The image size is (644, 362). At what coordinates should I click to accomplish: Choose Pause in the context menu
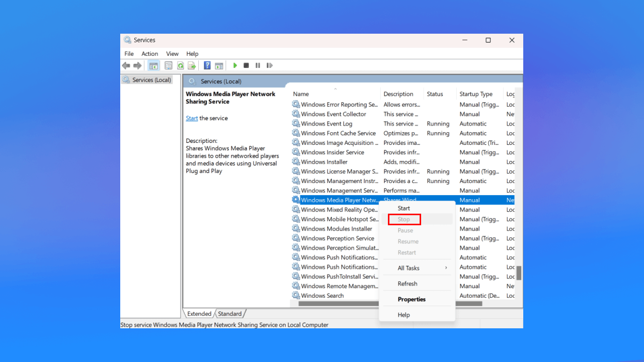[x=417, y=230]
